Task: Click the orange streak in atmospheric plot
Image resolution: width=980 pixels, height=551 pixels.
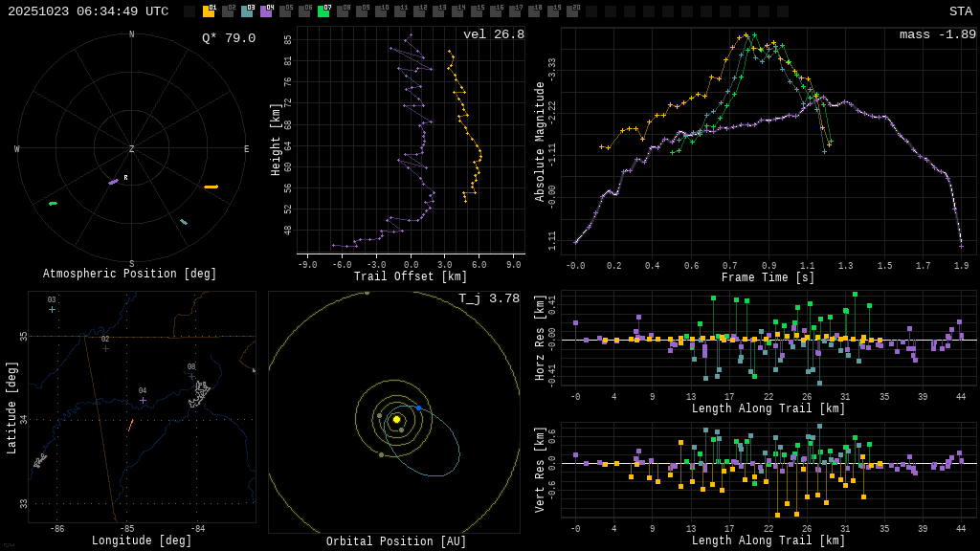Action: pos(211,187)
